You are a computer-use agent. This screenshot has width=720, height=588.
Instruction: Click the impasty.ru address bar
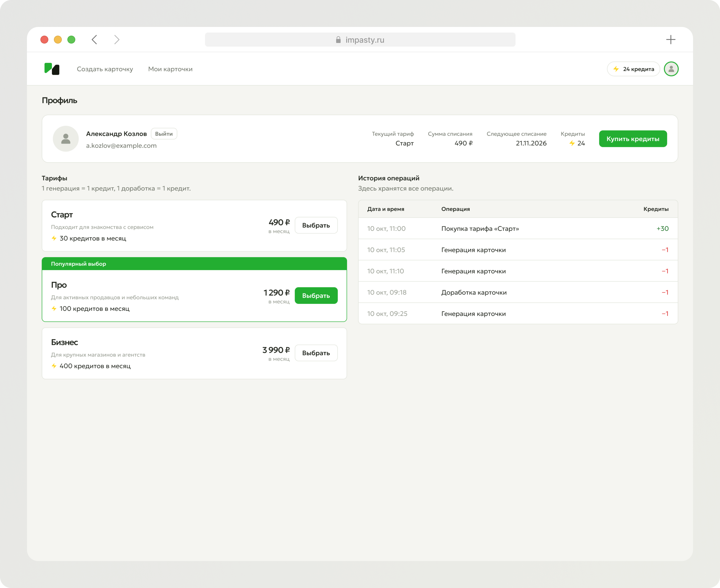tap(360, 40)
